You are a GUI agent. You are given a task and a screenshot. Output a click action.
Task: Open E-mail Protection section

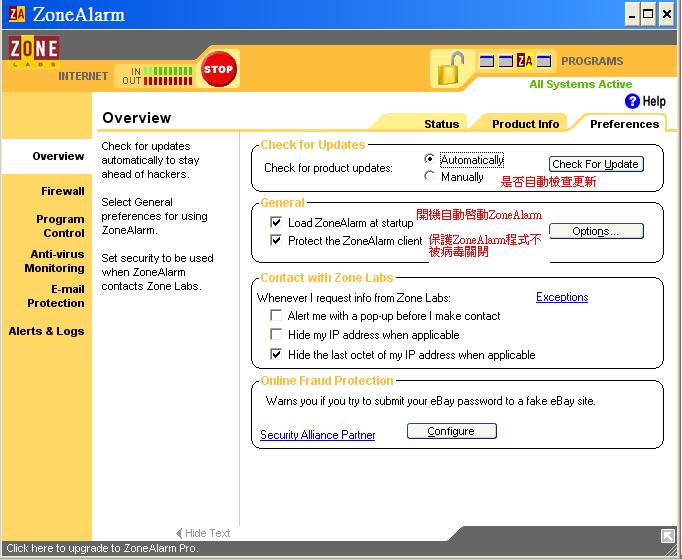click(56, 296)
